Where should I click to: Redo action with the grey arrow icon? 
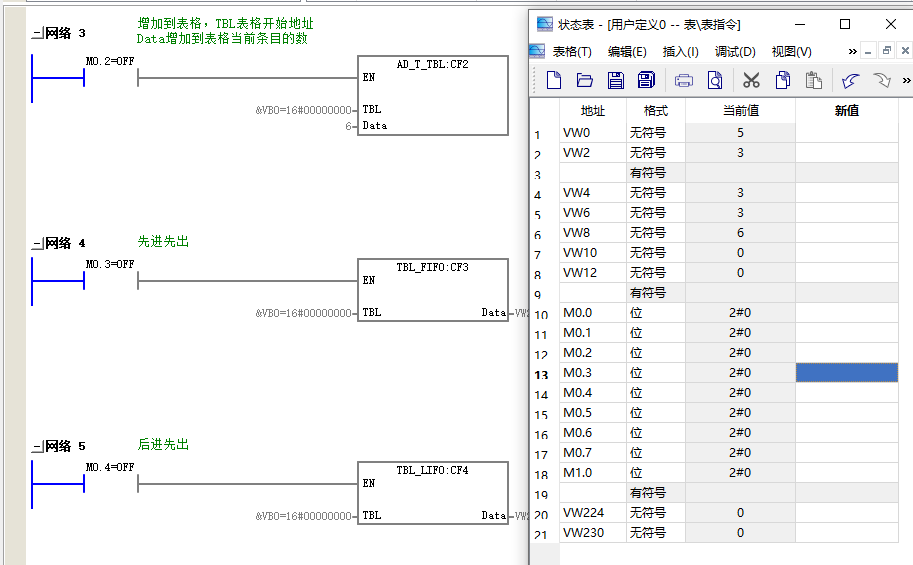click(882, 80)
